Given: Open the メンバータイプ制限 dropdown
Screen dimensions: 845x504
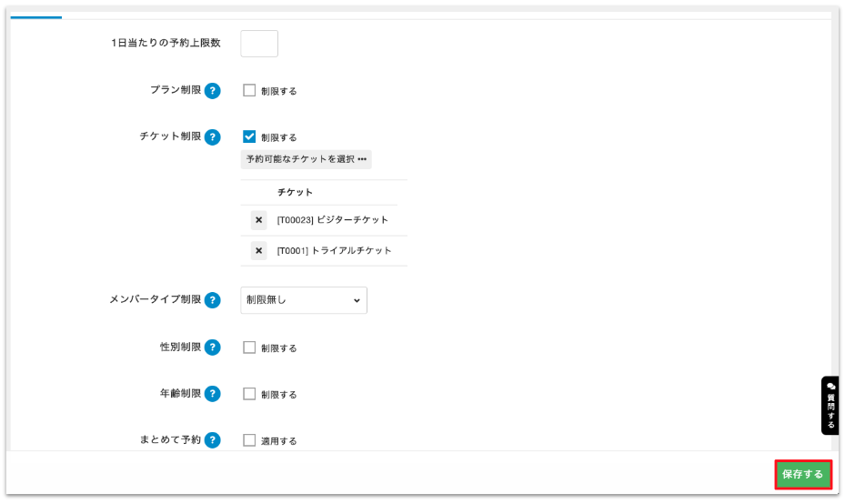Looking at the screenshot, I should point(304,300).
